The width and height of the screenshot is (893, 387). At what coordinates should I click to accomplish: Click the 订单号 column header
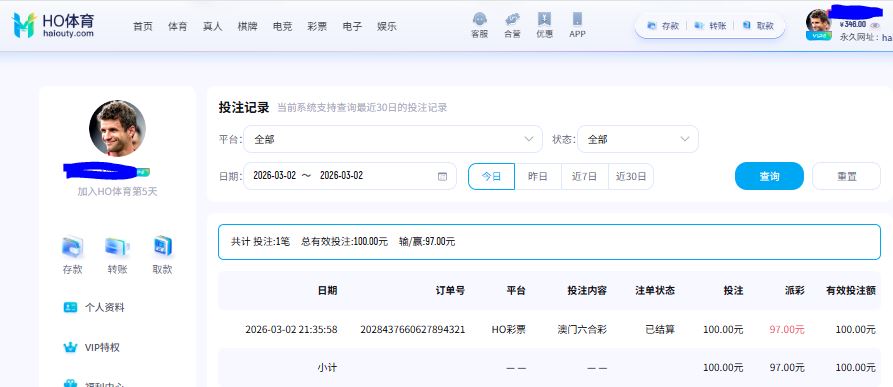pyautogui.click(x=450, y=290)
